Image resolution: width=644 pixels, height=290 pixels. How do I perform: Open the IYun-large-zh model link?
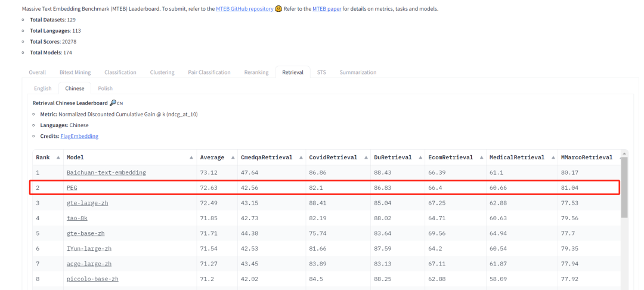click(89, 248)
